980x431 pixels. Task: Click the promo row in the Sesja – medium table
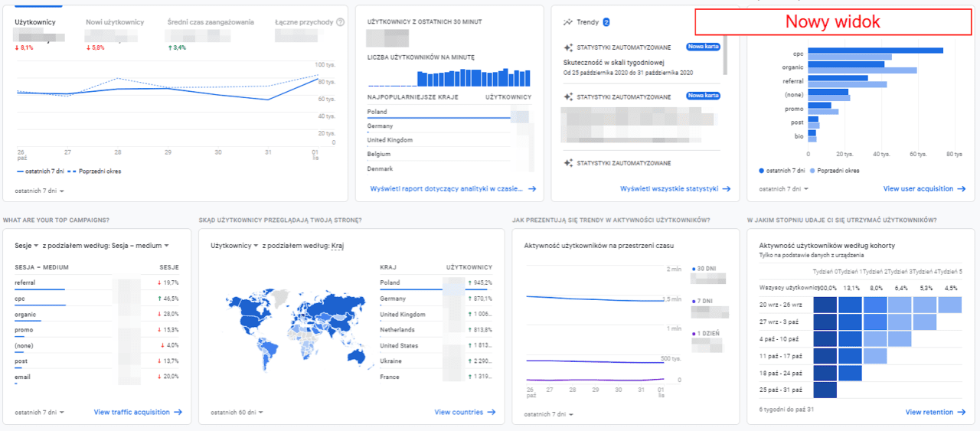(x=96, y=330)
